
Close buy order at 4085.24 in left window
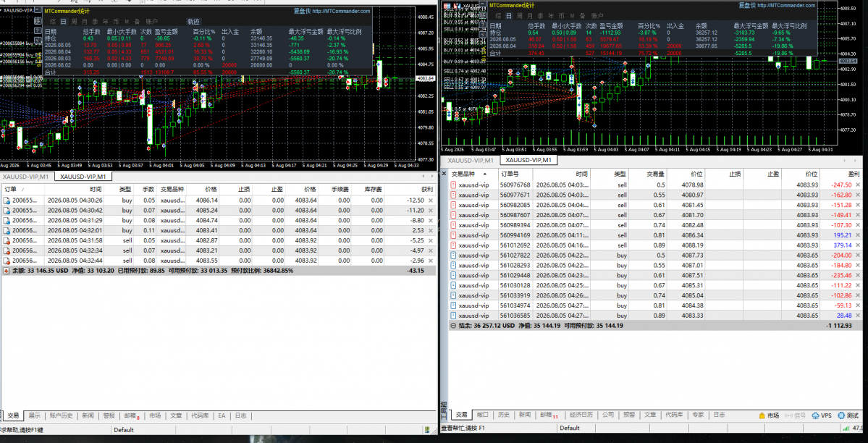(431, 210)
